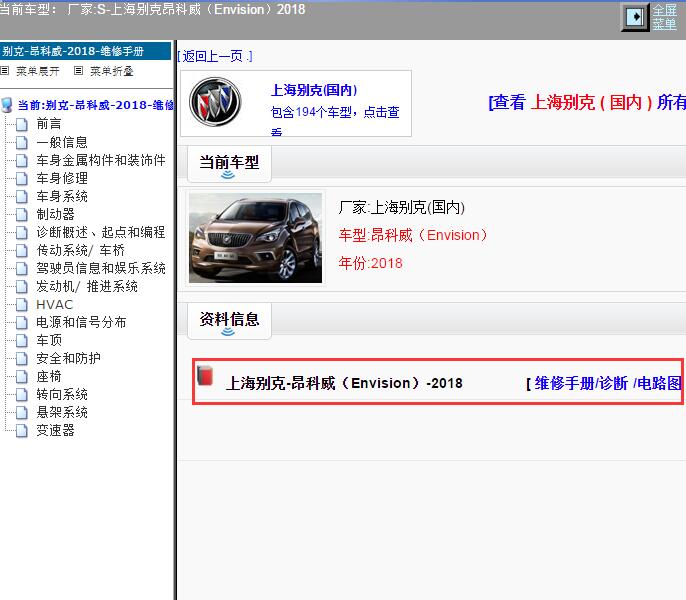
Task: Click page icon beside 驾驶员信息和娱乐系统
Action: (22, 269)
